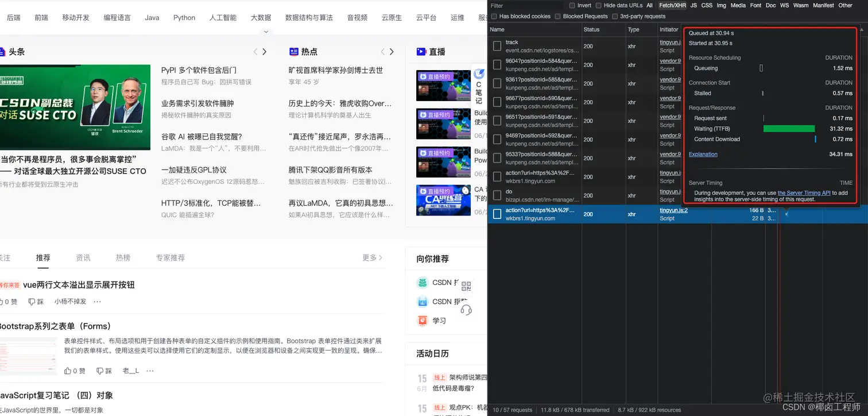The height and width of the screenshot is (416, 868).
Task: Select the Manifest filter type
Action: [x=823, y=5]
